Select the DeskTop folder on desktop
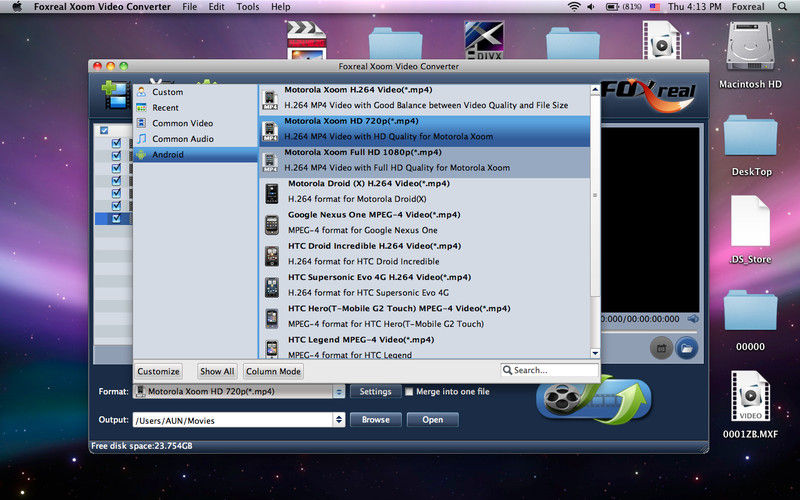Viewport: 800px width, 500px height. coord(750,136)
